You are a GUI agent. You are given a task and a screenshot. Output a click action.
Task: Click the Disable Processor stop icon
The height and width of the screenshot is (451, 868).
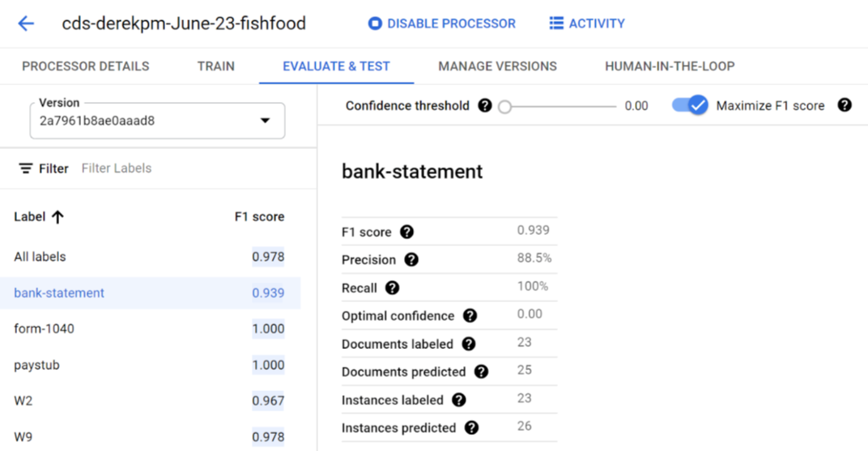(x=375, y=23)
